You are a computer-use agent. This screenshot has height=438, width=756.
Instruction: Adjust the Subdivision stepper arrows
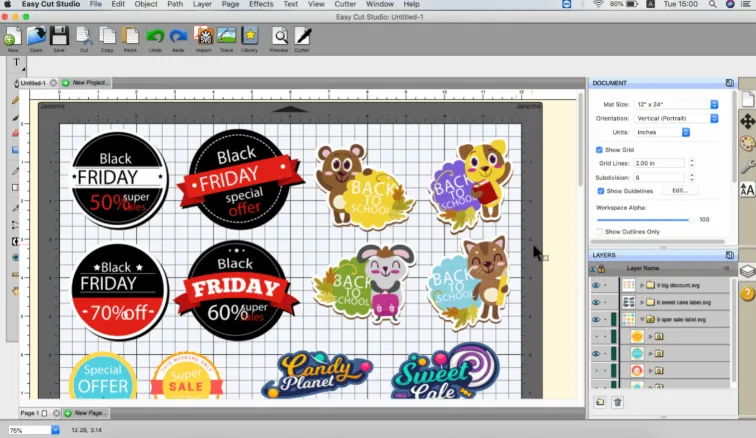[x=692, y=178]
